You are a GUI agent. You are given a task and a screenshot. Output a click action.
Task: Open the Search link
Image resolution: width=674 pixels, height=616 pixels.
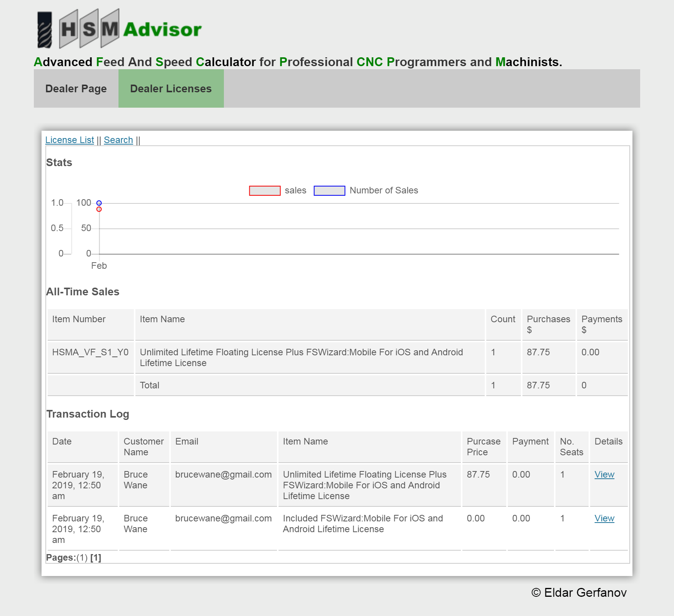click(x=118, y=140)
